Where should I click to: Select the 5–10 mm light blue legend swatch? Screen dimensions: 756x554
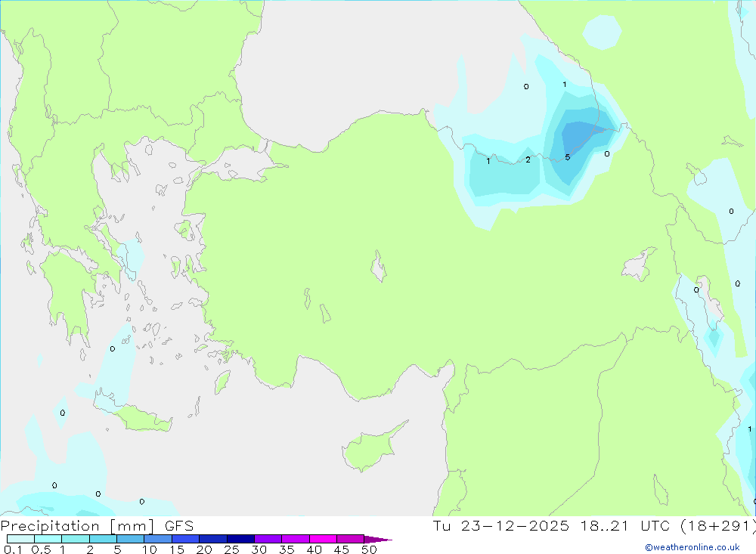131,539
